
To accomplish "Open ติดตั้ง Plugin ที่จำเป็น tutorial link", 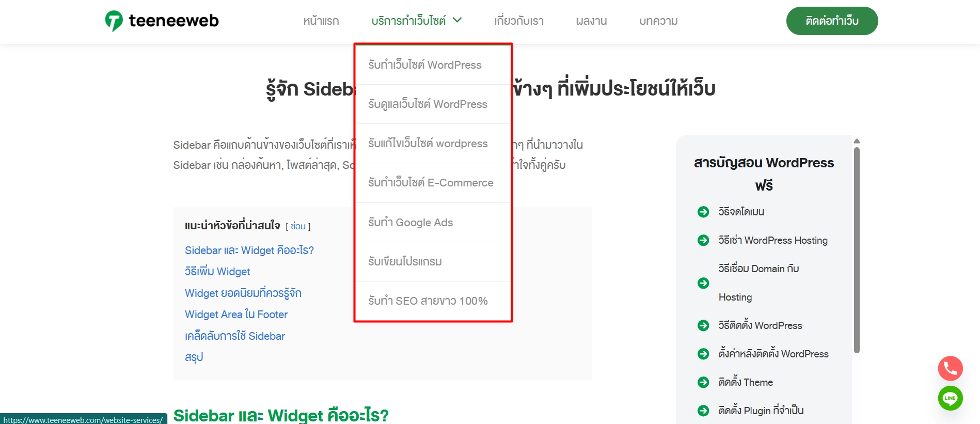I will (761, 411).
